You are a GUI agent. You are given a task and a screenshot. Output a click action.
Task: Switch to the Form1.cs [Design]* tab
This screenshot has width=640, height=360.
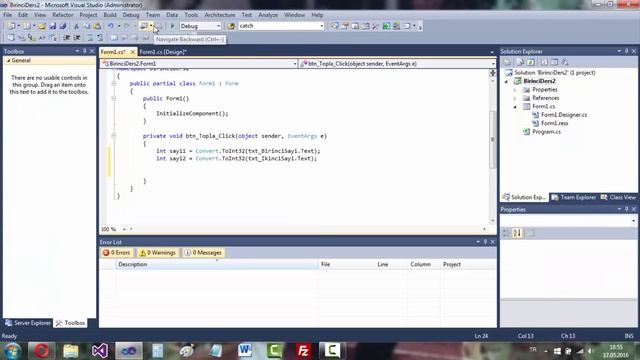click(162, 52)
